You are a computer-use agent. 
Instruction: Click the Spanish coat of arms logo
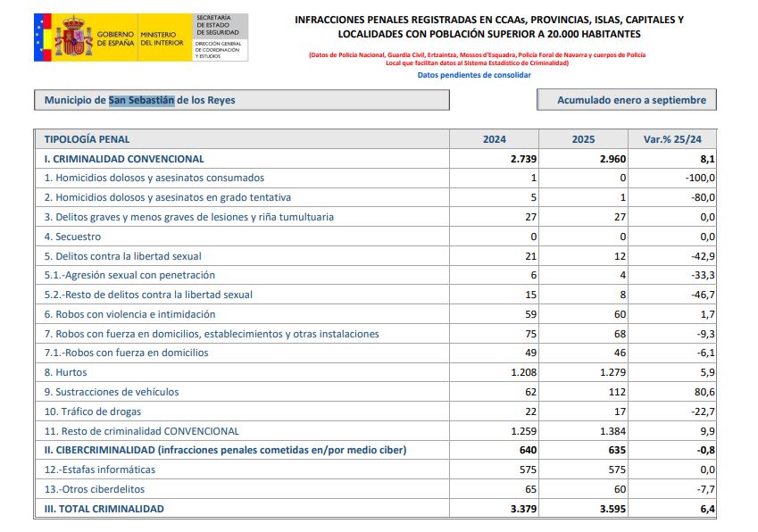(x=76, y=37)
